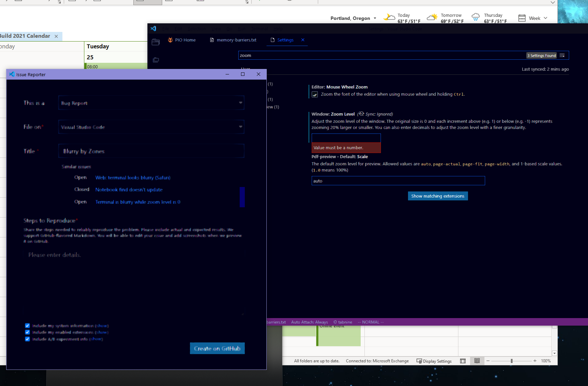The height and width of the screenshot is (386, 588).
Task: Click the Window Zoom Level input field
Action: click(346, 138)
